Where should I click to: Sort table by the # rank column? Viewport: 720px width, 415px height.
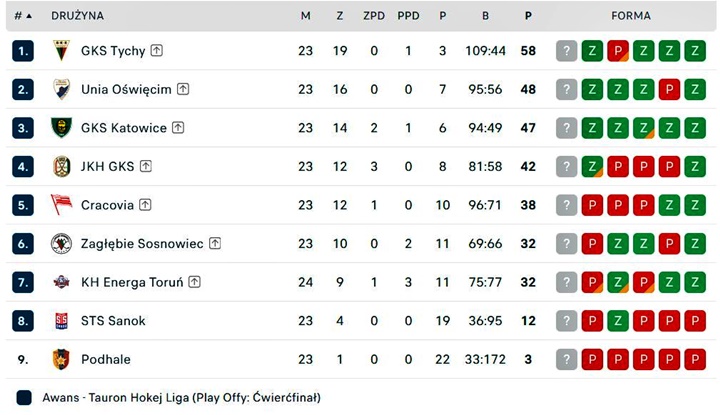click(23, 16)
